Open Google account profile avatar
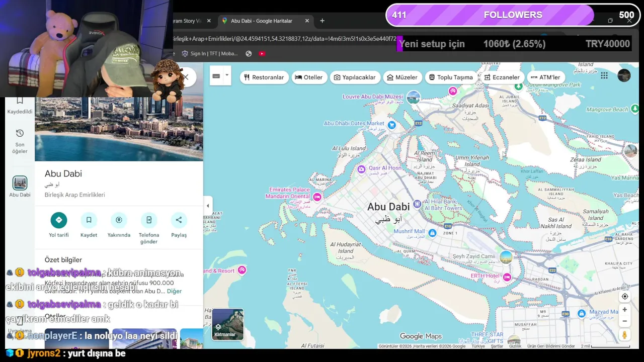Image resolution: width=644 pixels, height=362 pixels. point(624,75)
